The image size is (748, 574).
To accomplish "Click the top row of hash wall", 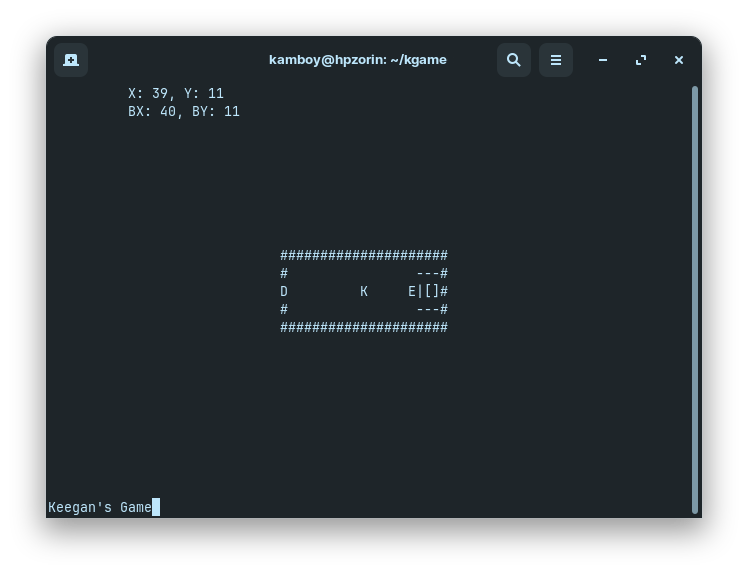I will click(364, 255).
